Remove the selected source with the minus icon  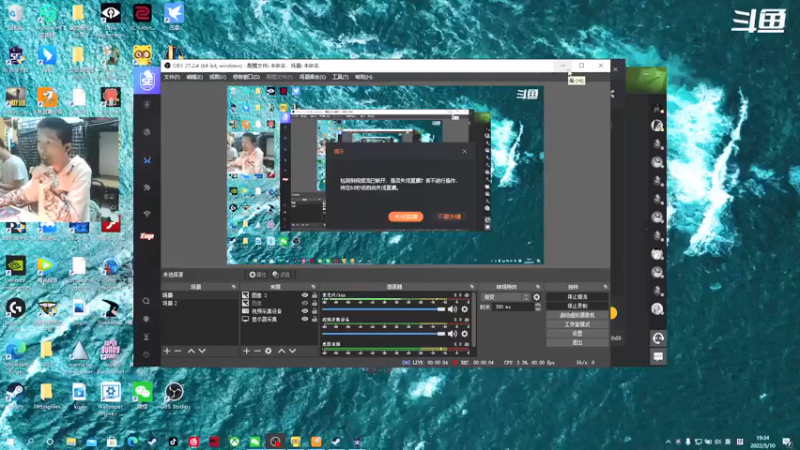point(258,351)
